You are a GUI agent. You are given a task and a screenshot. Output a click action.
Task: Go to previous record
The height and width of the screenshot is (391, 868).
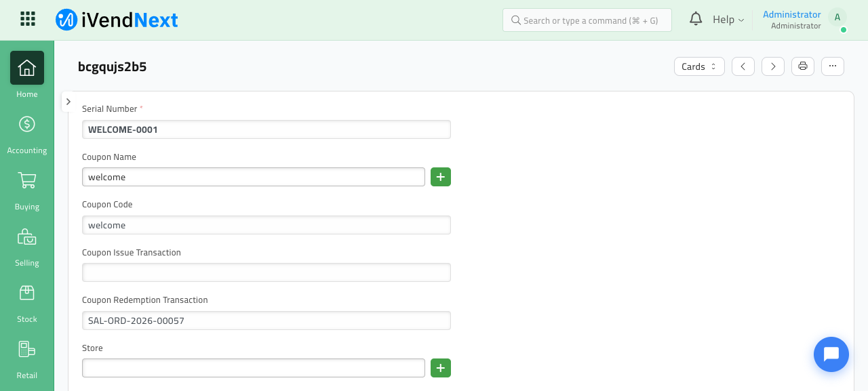743,66
